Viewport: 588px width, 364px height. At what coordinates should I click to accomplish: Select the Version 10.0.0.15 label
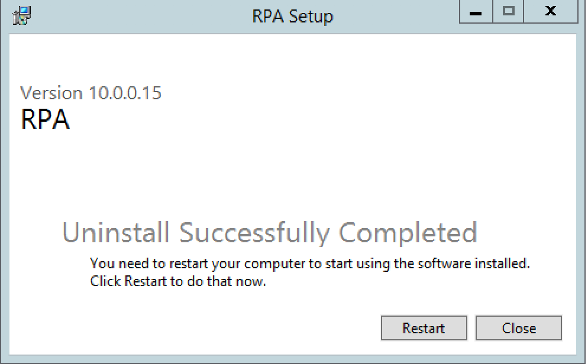pyautogui.click(x=91, y=93)
